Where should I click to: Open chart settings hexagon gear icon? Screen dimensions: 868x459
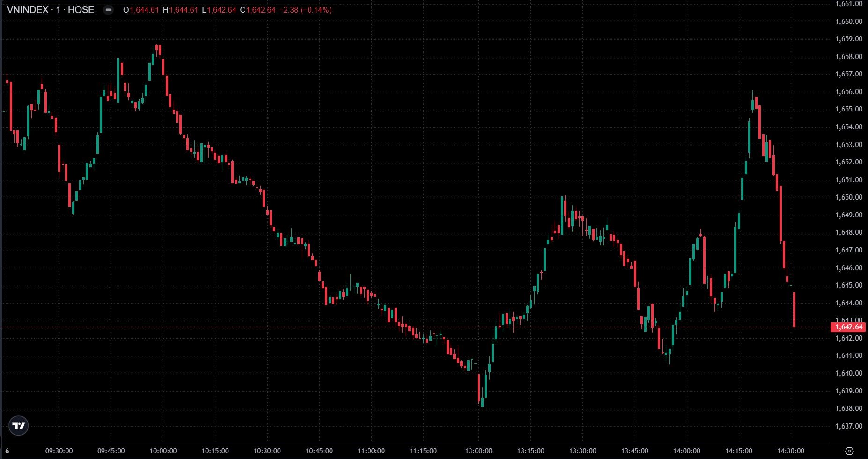coord(850,451)
